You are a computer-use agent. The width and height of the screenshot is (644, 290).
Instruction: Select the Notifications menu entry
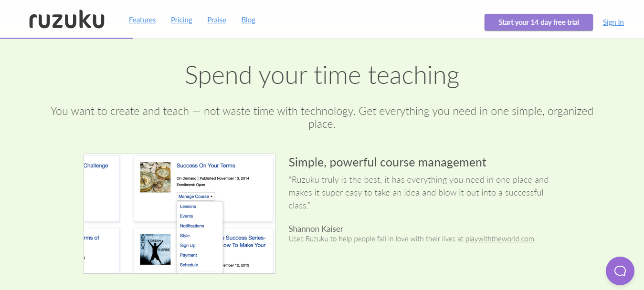tap(192, 226)
